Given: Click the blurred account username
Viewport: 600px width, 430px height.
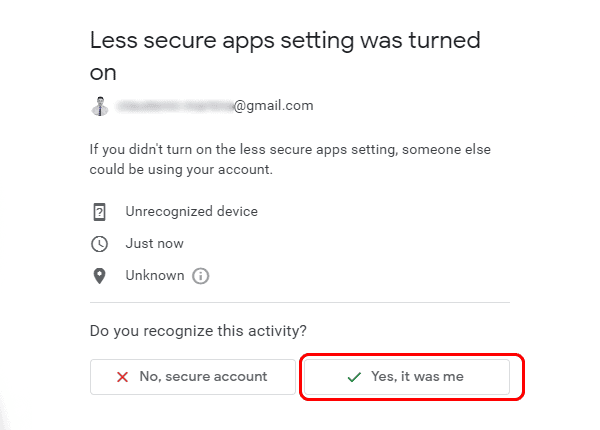Looking at the screenshot, I should click(x=174, y=104).
